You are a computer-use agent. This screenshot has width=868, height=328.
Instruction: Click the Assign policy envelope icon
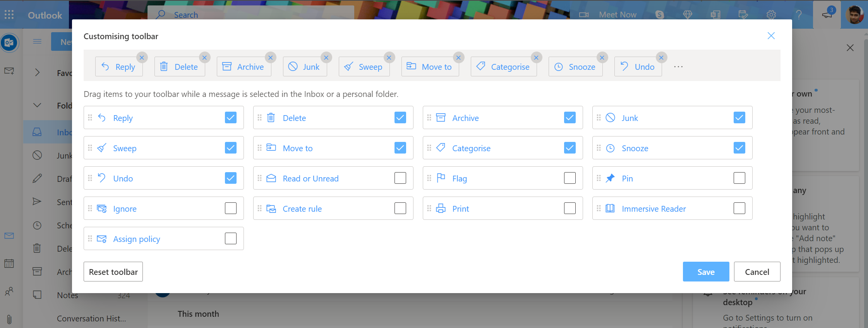[101, 239]
